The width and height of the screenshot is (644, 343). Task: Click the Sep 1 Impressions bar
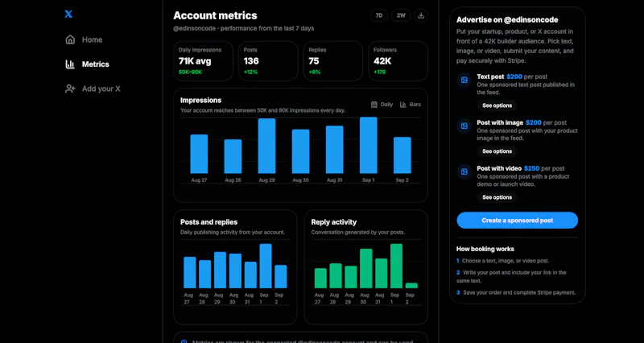tap(369, 145)
